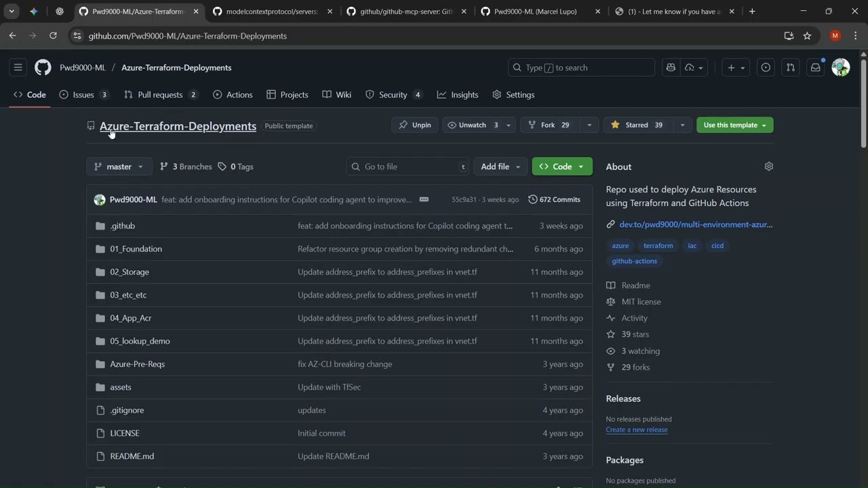Open the Use this template dropdown
868x488 pixels.
coord(735,125)
